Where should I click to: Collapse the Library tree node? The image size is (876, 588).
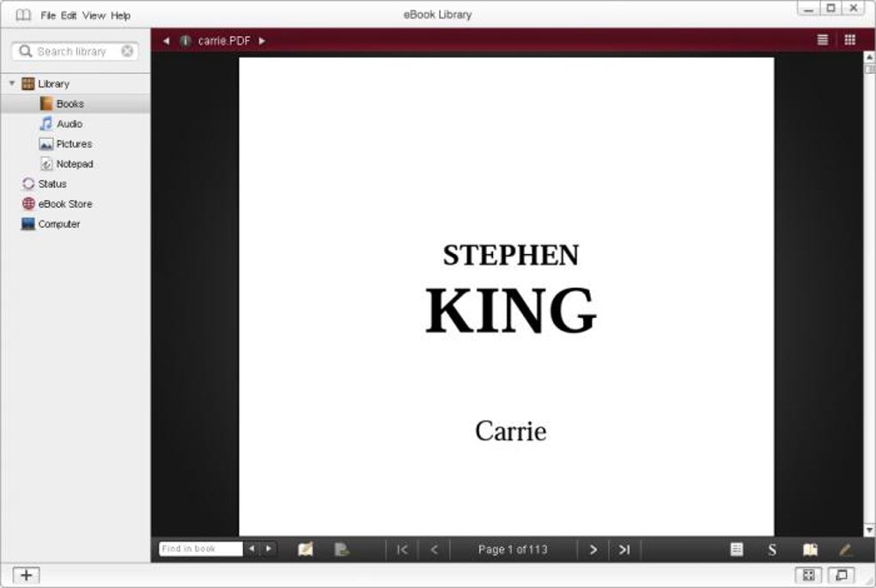coord(12,83)
